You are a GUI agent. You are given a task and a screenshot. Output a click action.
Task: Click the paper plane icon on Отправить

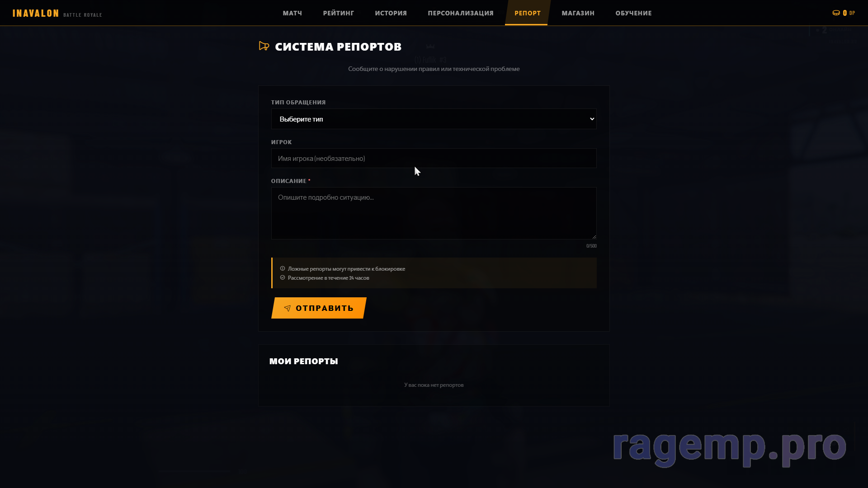[x=287, y=308]
